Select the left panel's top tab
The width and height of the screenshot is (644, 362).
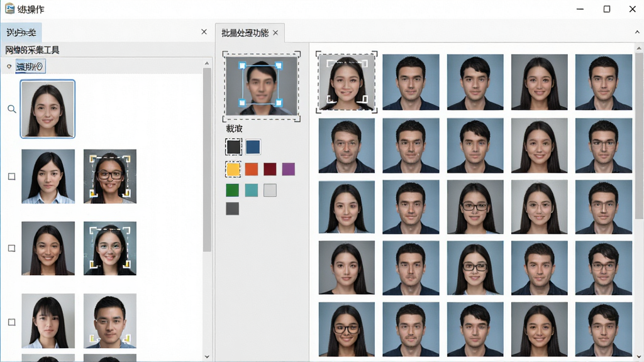click(21, 33)
